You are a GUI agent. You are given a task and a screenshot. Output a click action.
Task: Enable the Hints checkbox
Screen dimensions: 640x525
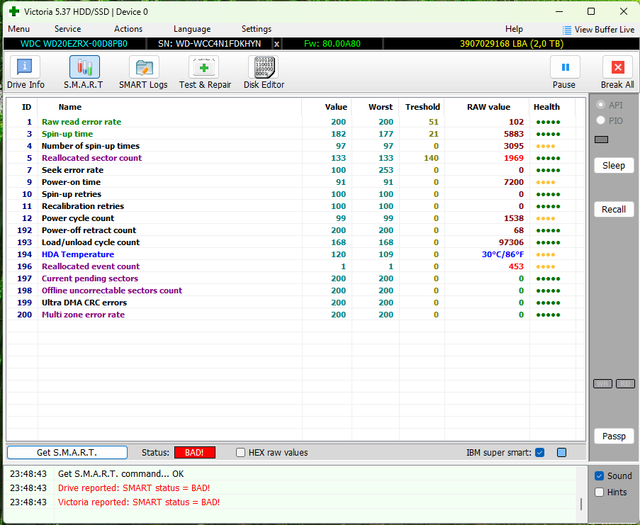(599, 492)
